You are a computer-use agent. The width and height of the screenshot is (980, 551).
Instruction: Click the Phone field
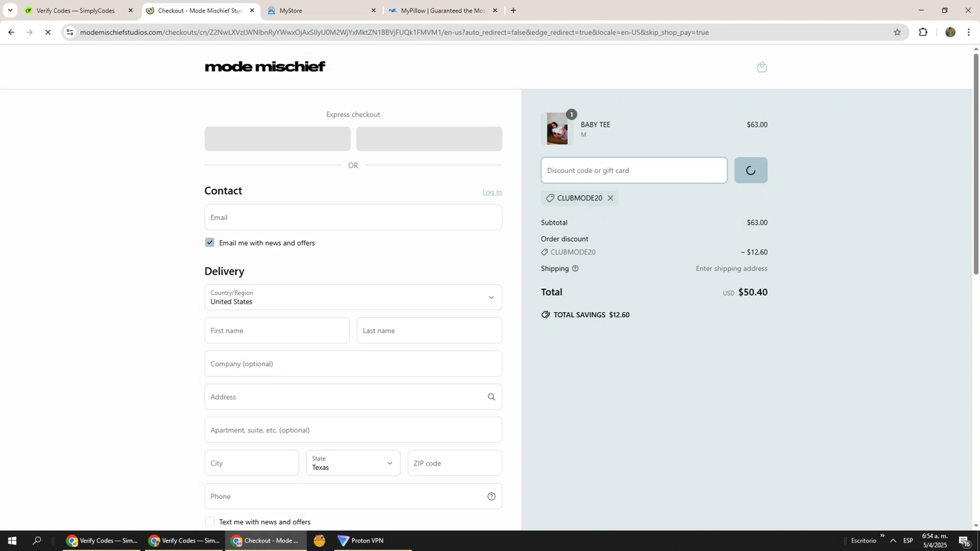click(x=353, y=496)
